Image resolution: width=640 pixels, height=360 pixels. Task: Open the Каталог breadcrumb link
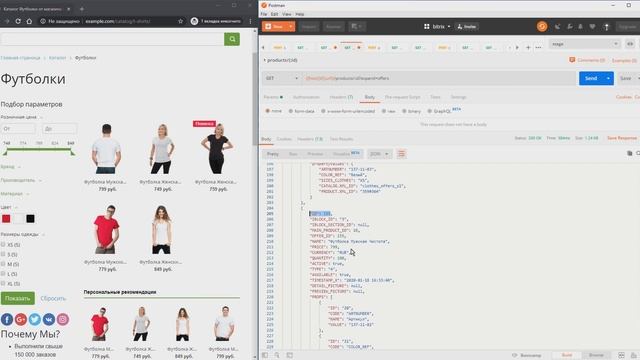(x=57, y=58)
